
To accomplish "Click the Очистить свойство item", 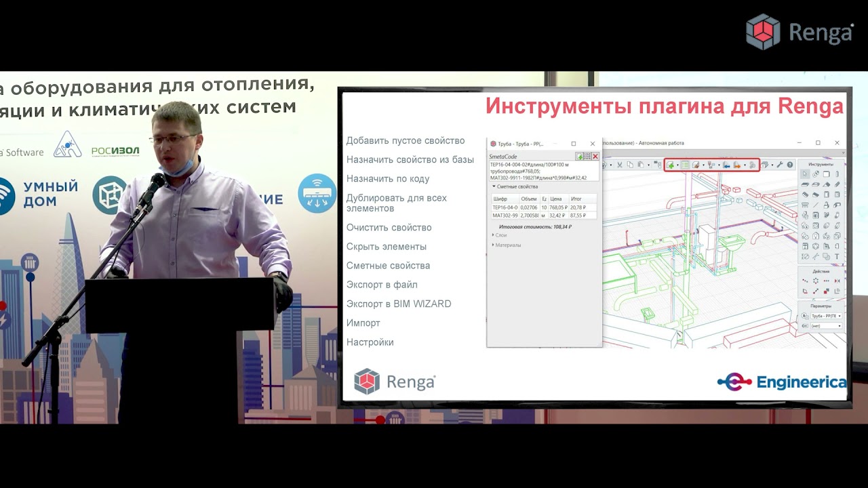I will pyautogui.click(x=389, y=228).
